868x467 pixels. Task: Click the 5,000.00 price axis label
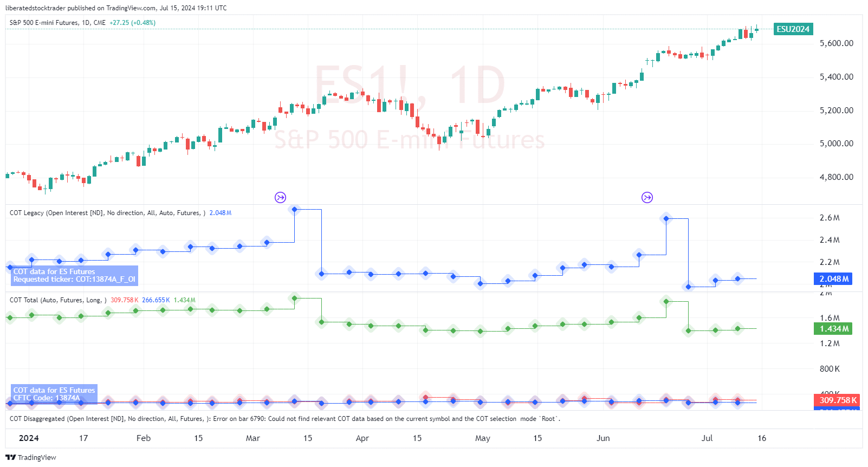tap(836, 144)
